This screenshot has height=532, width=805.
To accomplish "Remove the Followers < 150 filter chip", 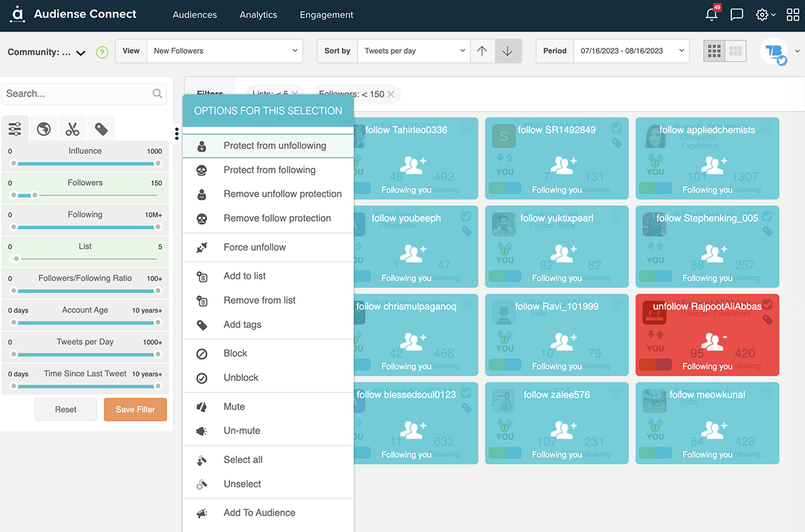I will [x=391, y=94].
